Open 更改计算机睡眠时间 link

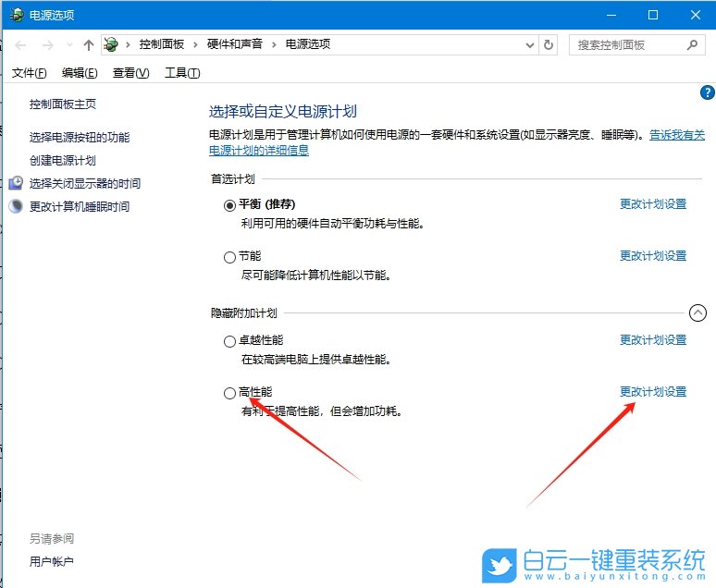pyautogui.click(x=80, y=207)
